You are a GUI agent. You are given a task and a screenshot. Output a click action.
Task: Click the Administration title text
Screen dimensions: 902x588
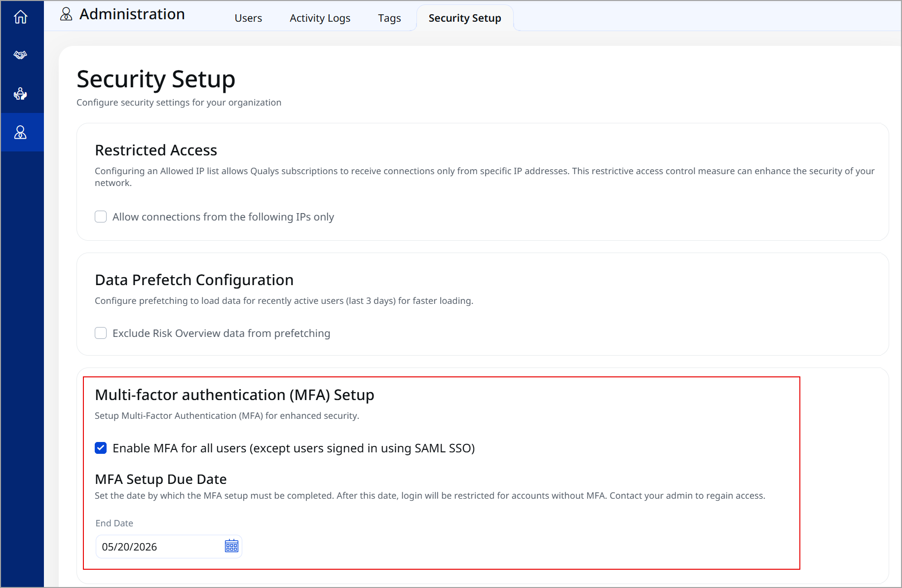pos(132,14)
